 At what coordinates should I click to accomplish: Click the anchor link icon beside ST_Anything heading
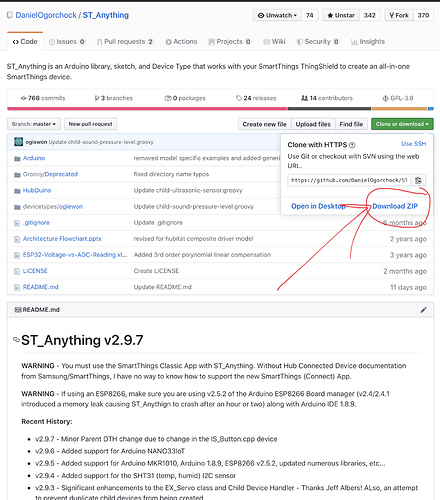(x=16, y=339)
